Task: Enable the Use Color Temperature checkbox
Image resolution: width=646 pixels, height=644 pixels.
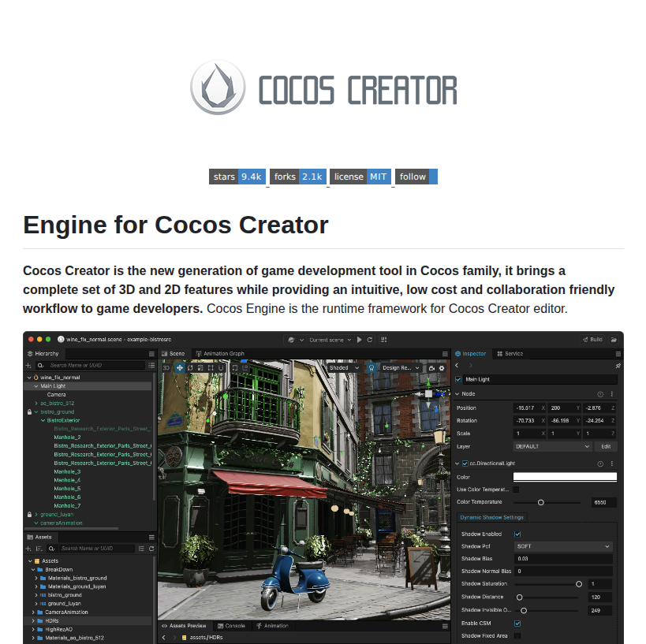Action: click(516, 490)
